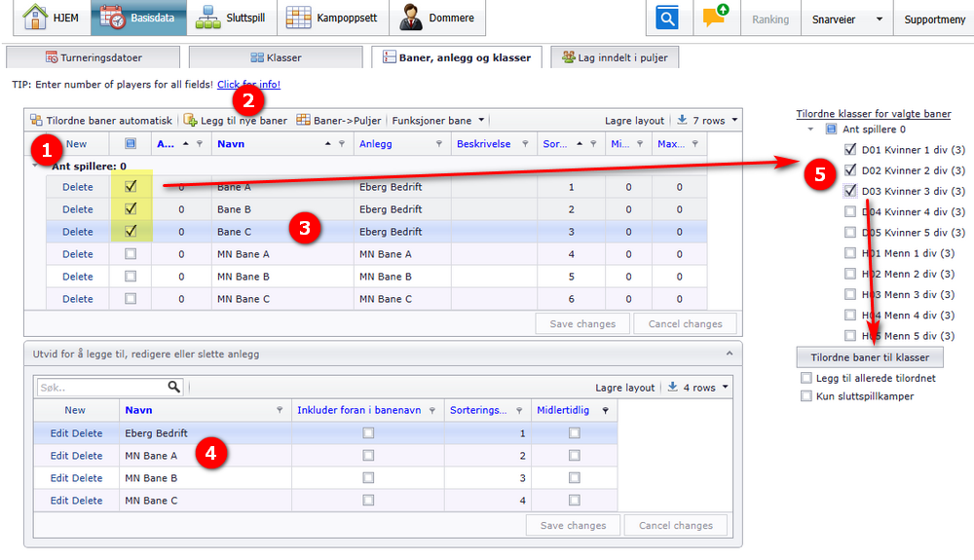Select the Baner, anlegg og klasser tab
The height and width of the screenshot is (560, 974).
pos(457,57)
